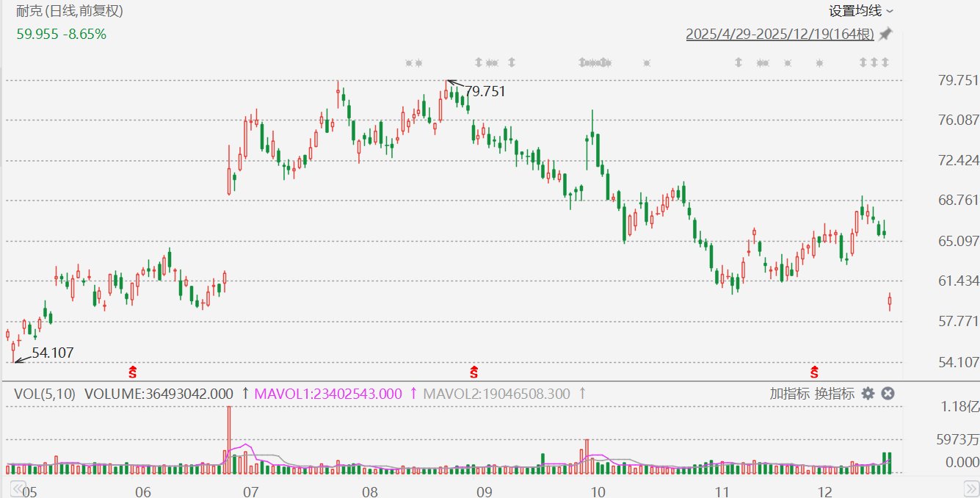Click the 07 month label on the timeline
980x498 pixels.
pyautogui.click(x=250, y=491)
